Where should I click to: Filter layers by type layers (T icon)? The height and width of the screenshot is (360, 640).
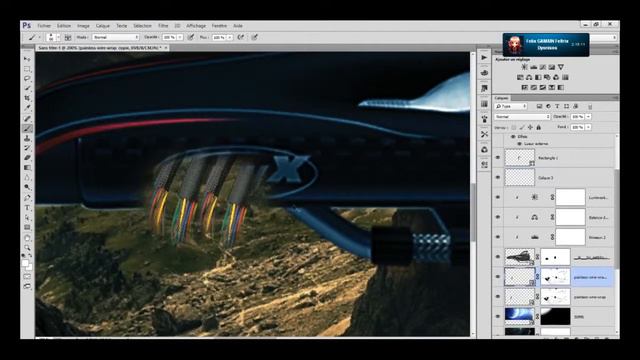tap(557, 106)
